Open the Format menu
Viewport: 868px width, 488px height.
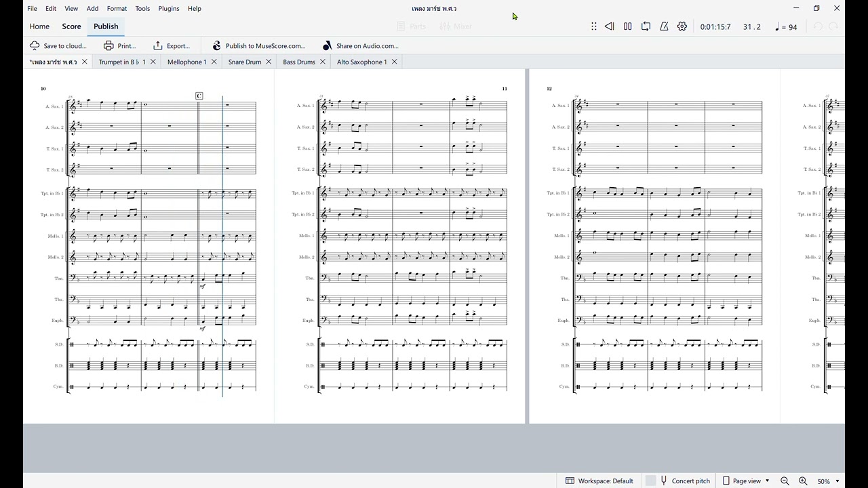[x=117, y=8]
